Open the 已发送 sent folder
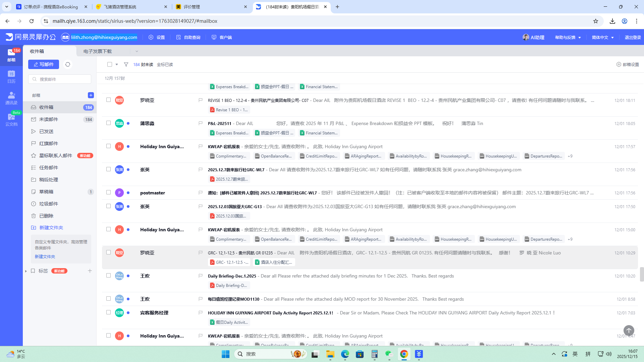This screenshot has height=362, width=644. point(46,131)
